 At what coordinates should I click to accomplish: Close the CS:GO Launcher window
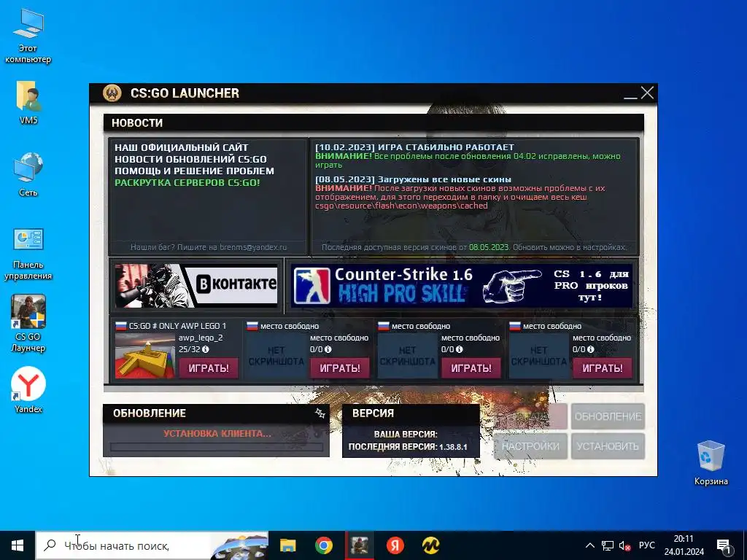(x=647, y=93)
